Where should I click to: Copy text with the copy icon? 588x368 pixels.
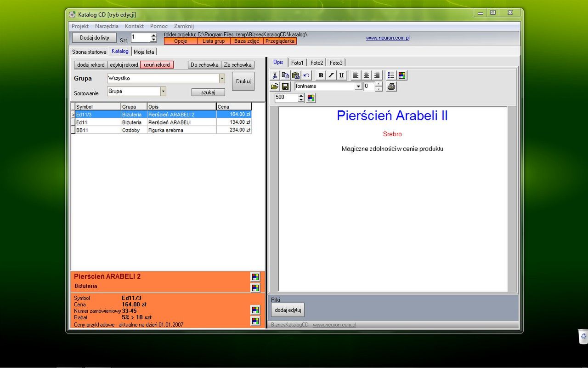pos(285,75)
